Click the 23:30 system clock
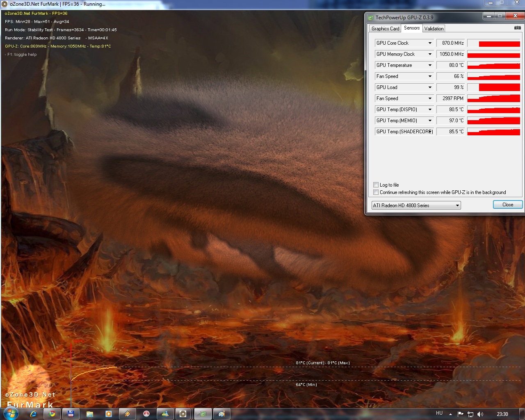This screenshot has height=420, width=525. pyautogui.click(x=502, y=414)
